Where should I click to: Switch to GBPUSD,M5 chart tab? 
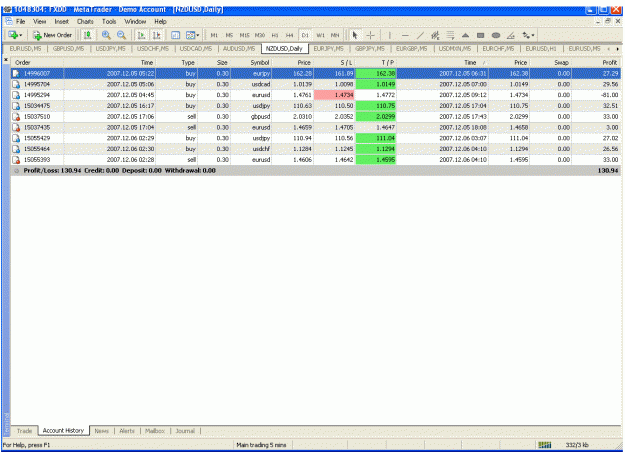click(x=69, y=49)
